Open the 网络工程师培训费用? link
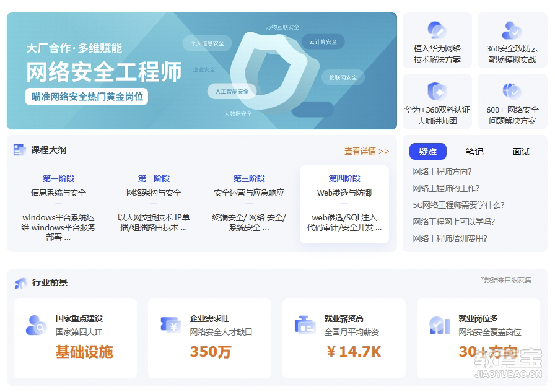Screen dimensions: 555x392 [x=450, y=238]
